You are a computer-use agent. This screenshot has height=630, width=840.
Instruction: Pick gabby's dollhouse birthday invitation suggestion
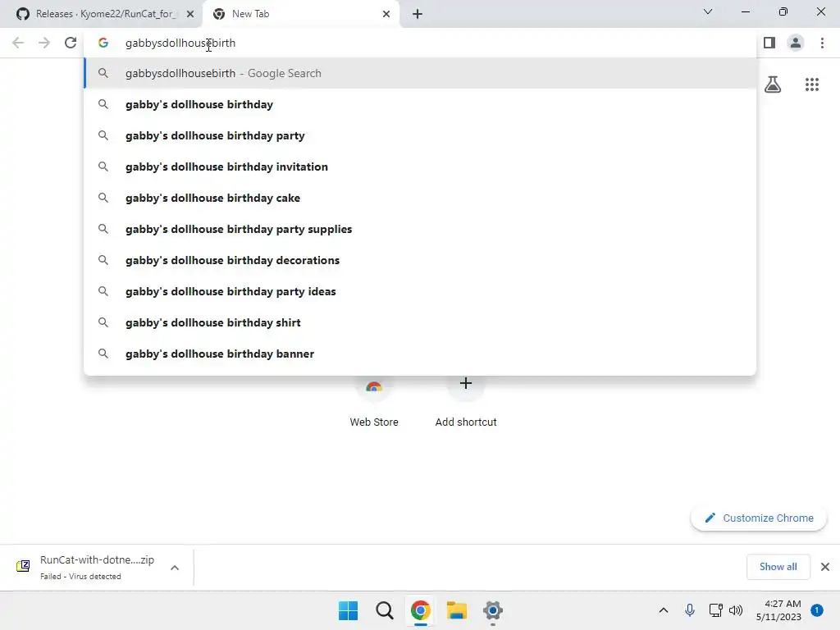point(420,167)
